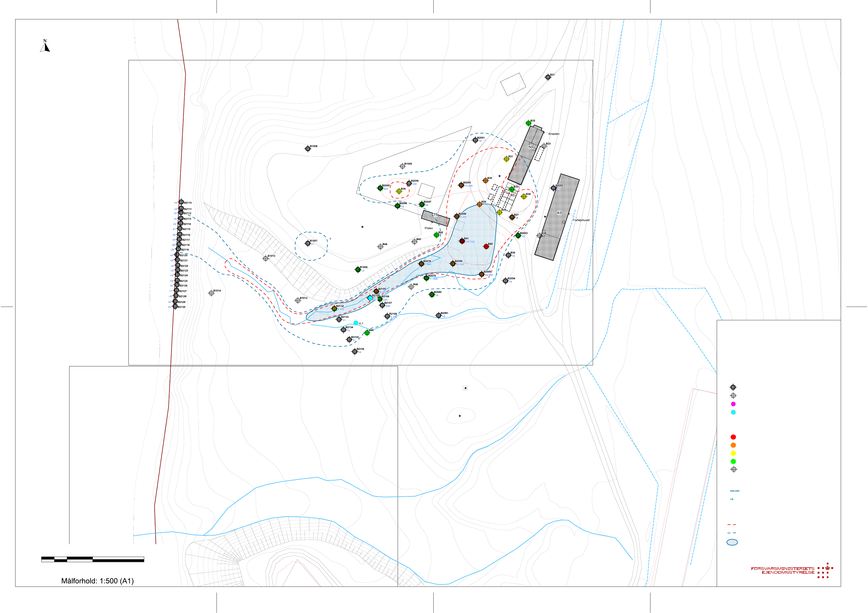868x613 pixels.
Task: Click the hatched building numbered 75
Action: coord(435,218)
